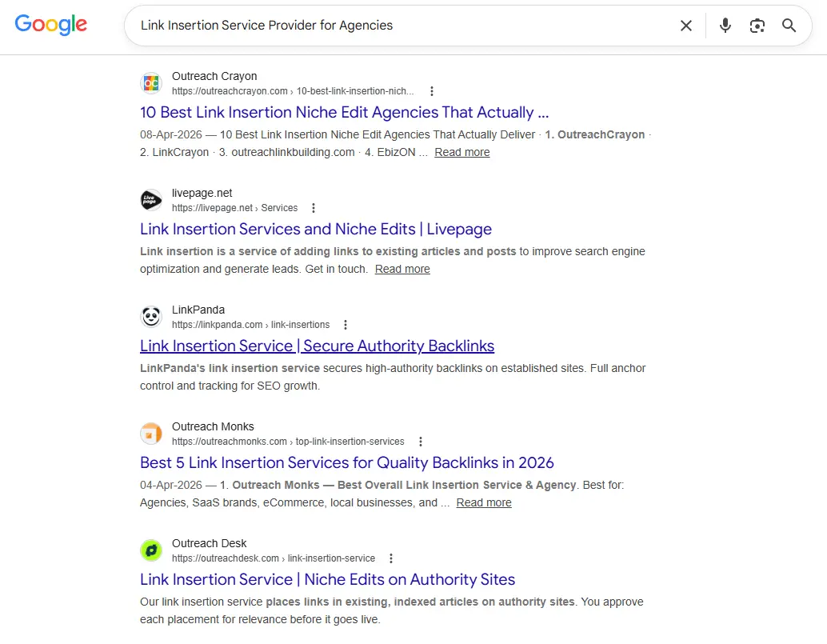
Task: Click the '08-Apr-2026' date text
Action: pos(171,135)
